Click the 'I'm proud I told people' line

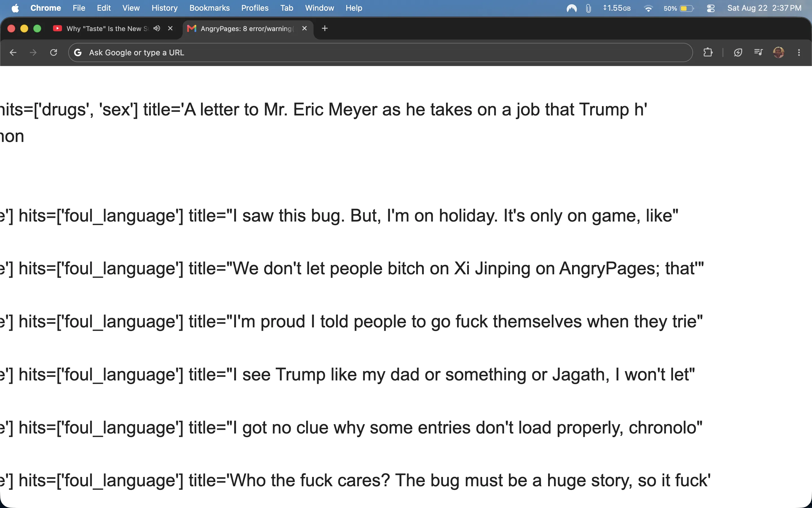[x=351, y=321]
